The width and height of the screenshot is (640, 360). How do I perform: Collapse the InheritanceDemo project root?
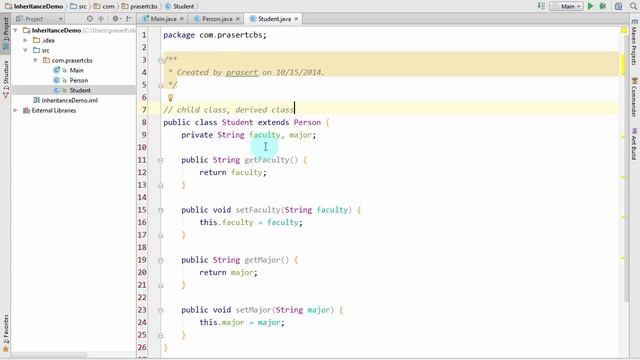[16, 30]
